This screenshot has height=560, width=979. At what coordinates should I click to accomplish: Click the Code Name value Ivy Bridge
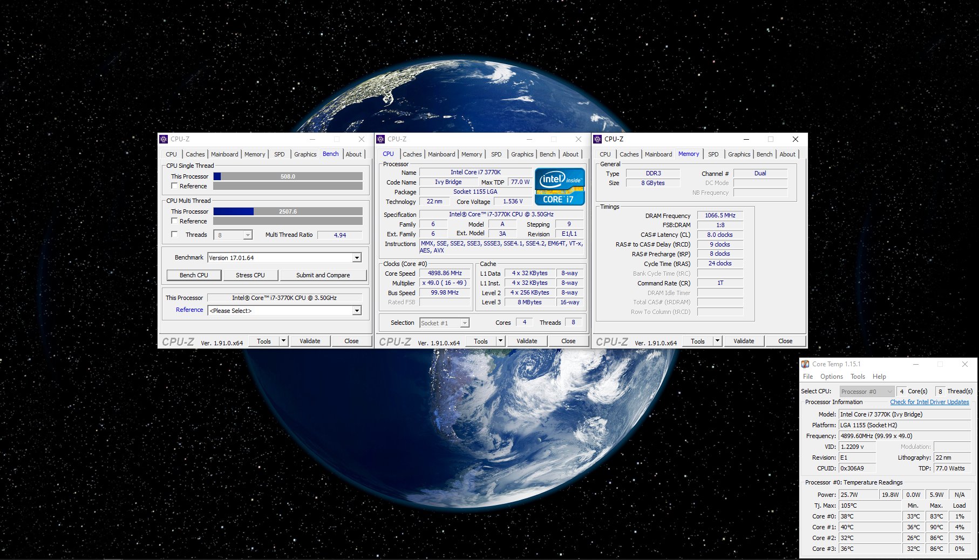pos(448,182)
